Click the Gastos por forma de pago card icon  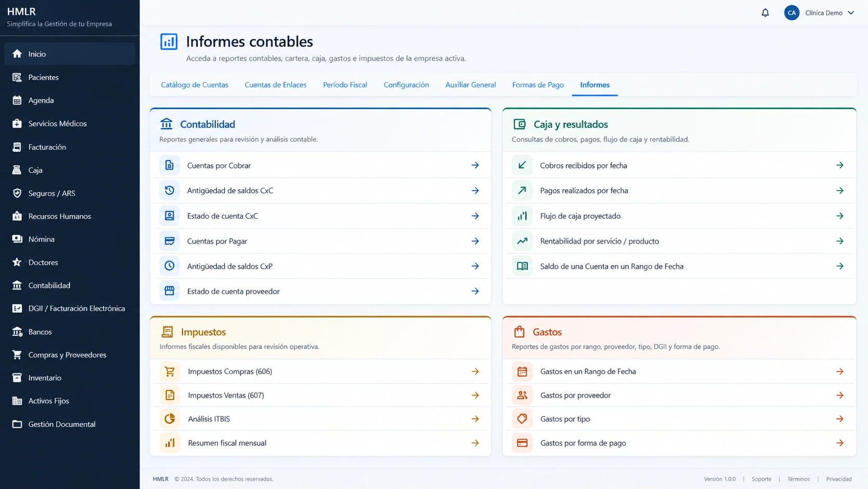(522, 443)
